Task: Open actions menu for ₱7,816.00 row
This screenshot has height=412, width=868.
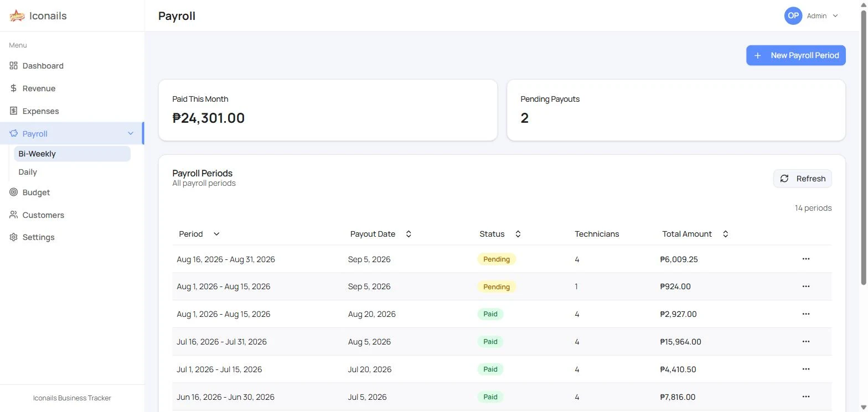Action: (x=806, y=397)
